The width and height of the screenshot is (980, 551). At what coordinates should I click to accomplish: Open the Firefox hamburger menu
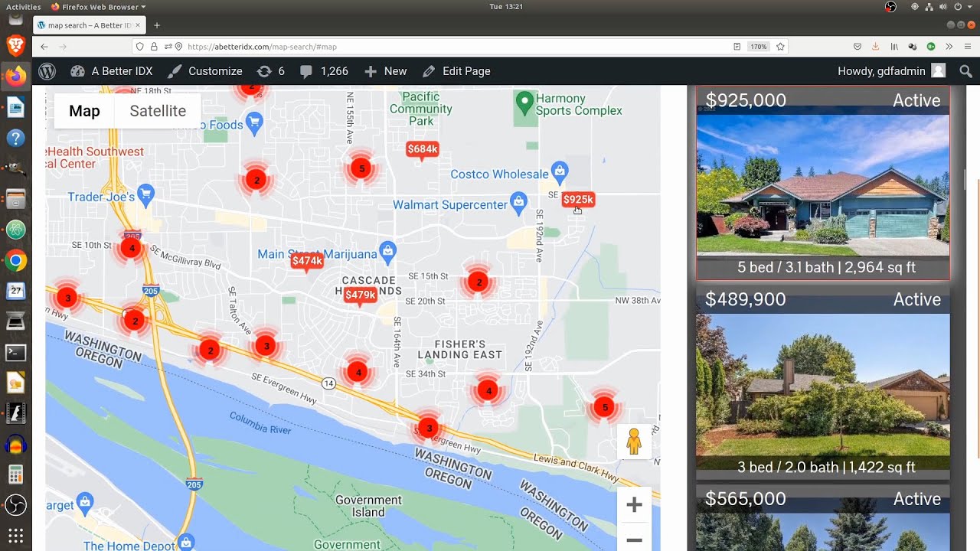[x=967, y=47]
